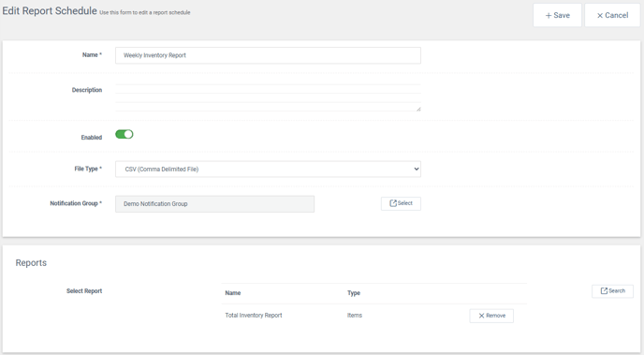Viewport: 644px width, 355px height.
Task: Click inside the Description text area
Action: [x=268, y=97]
